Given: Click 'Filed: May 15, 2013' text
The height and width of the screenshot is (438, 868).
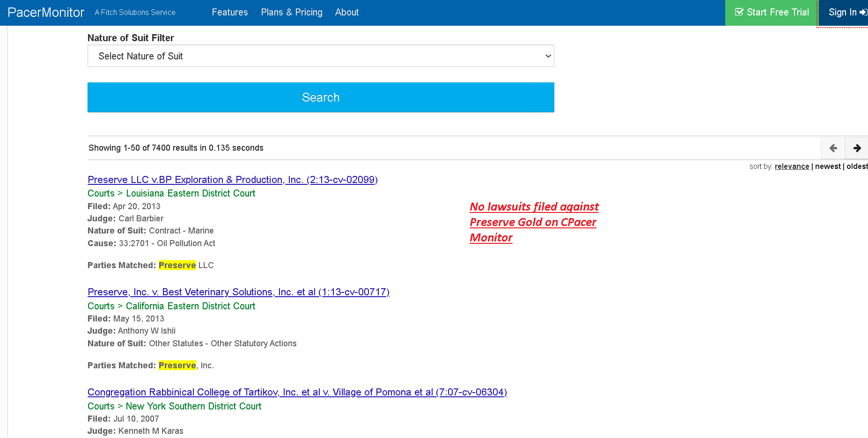Looking at the screenshot, I should pos(126,319).
